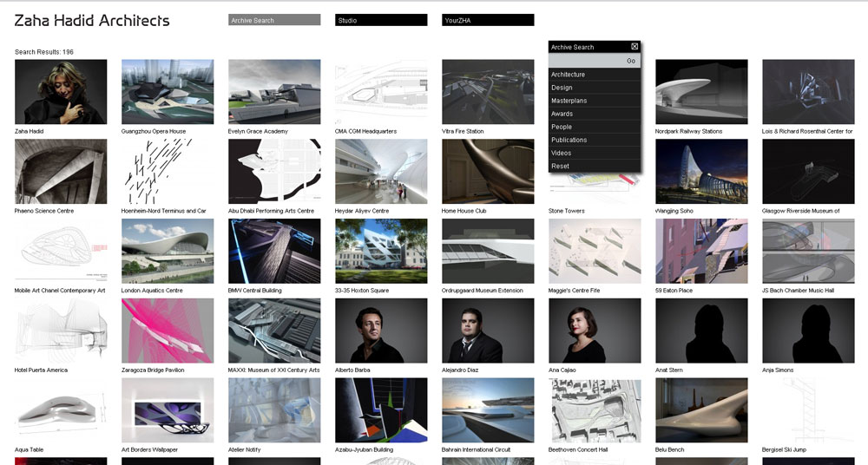Open the MAXXI Museum thumbnail
Viewport: 868px width, 465px height.
click(274, 331)
